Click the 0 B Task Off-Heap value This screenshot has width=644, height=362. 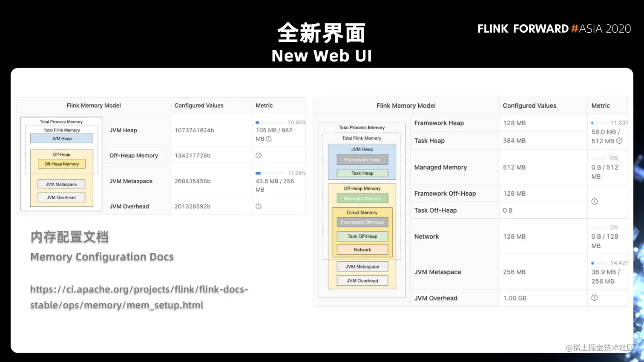[508, 211]
